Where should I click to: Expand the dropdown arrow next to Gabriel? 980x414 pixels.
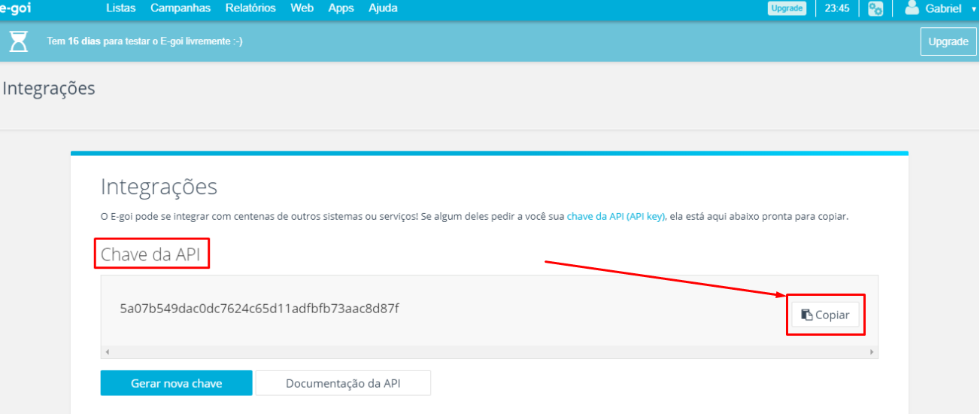coord(972,9)
